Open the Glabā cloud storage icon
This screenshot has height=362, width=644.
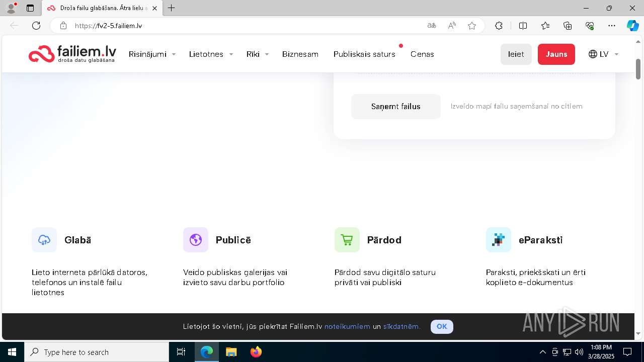[x=44, y=240]
